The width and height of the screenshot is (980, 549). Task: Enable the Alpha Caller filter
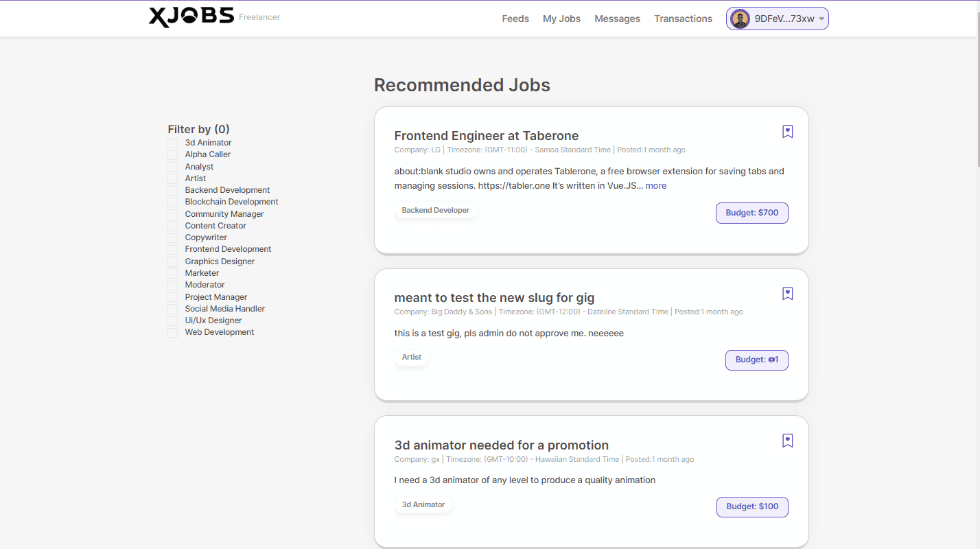pos(173,154)
